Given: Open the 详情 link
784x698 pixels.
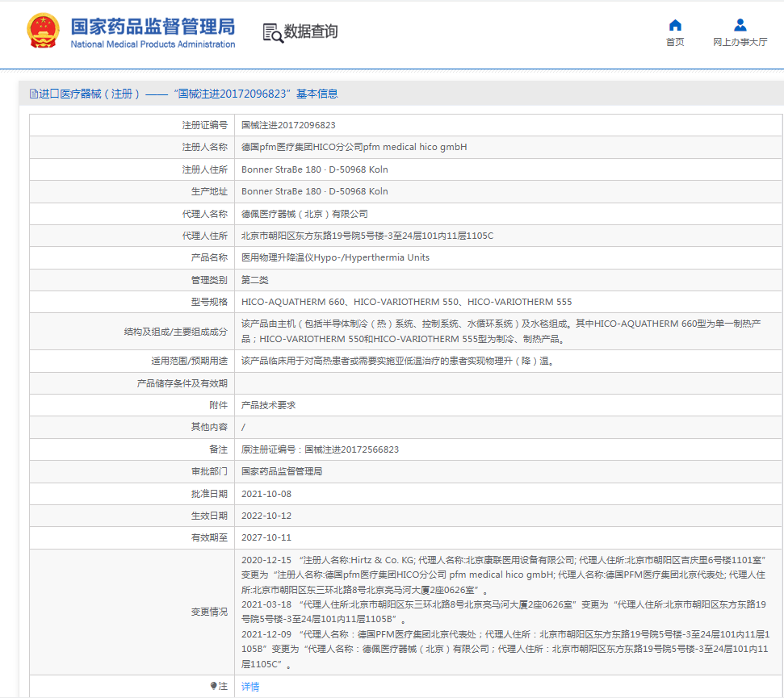Looking at the screenshot, I should point(250,687).
